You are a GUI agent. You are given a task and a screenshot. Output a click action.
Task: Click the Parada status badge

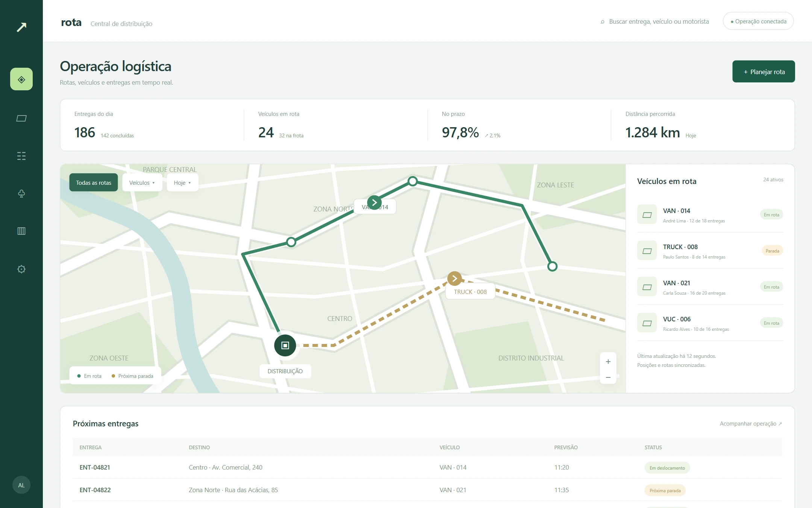[x=772, y=251]
